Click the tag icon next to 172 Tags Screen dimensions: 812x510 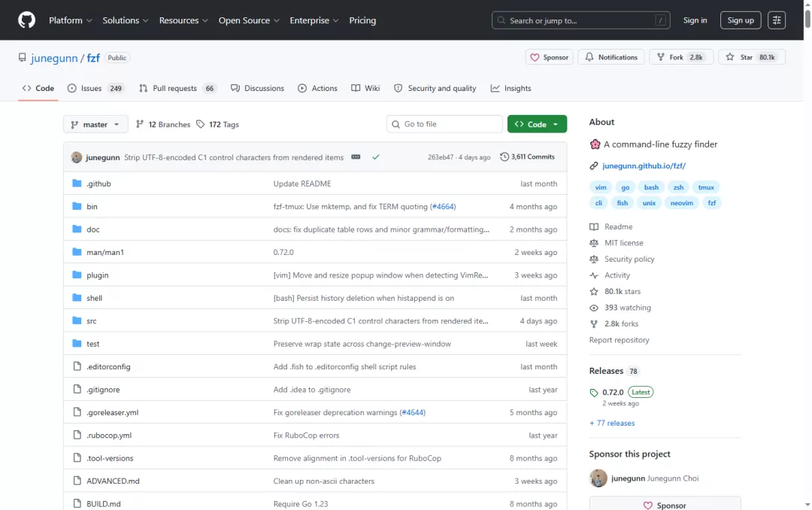pos(201,124)
